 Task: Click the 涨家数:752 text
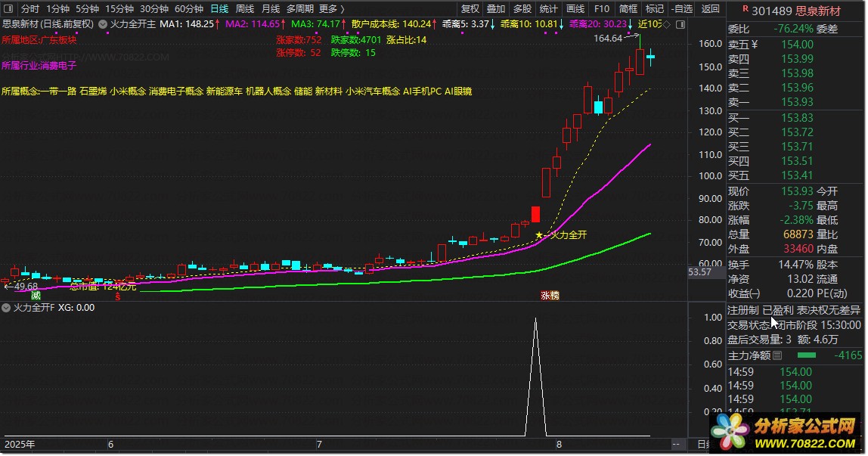pyautogui.click(x=299, y=40)
